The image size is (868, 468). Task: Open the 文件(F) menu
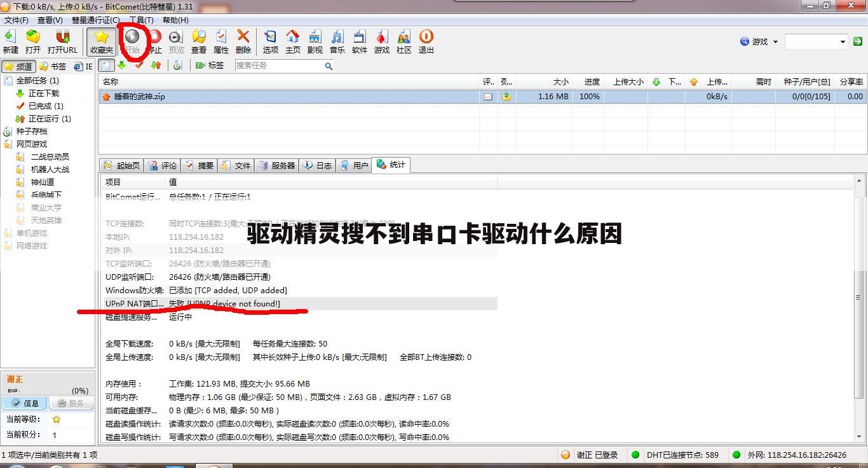16,20
